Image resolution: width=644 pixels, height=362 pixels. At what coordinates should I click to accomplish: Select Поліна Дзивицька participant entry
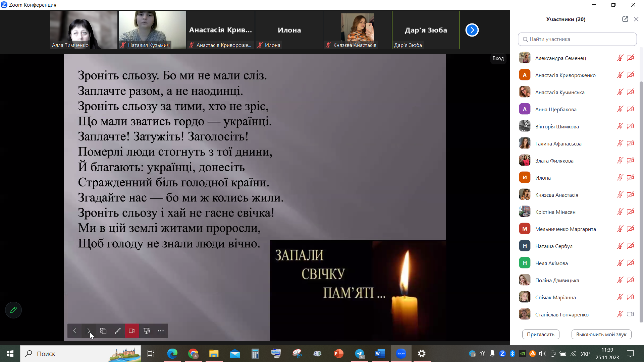[557, 280]
